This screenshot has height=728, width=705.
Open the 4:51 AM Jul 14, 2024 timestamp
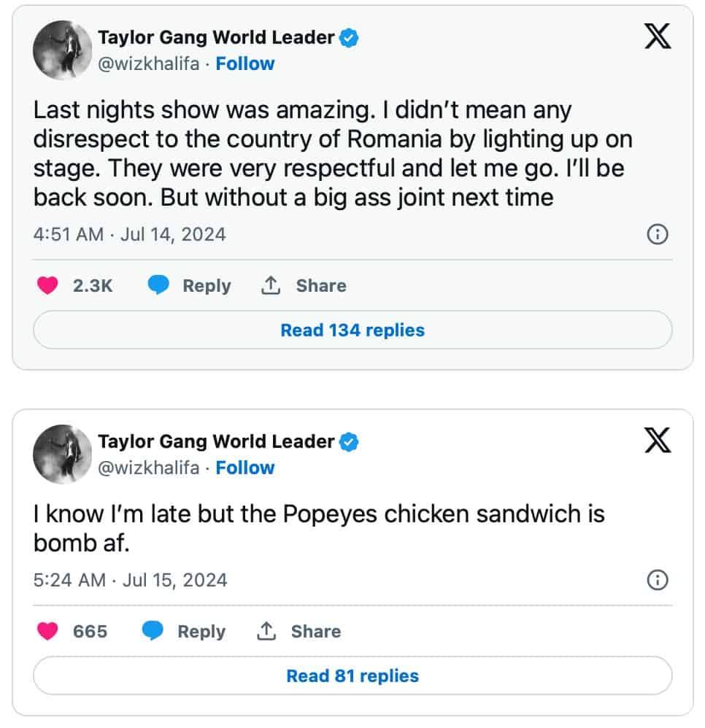(130, 234)
